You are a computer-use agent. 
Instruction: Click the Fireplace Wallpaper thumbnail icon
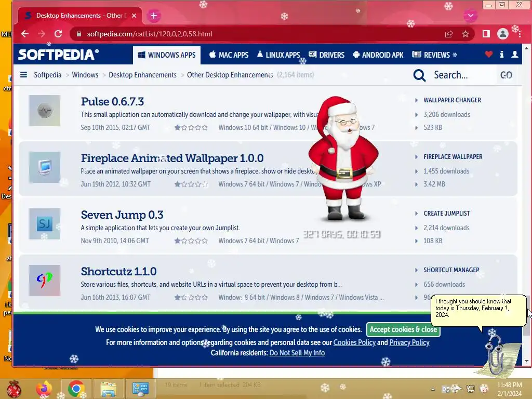click(45, 167)
